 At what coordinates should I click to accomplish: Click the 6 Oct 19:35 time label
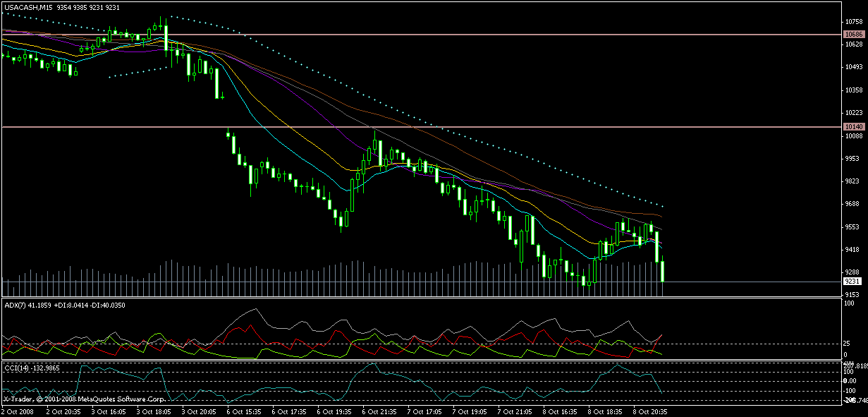[x=334, y=411]
